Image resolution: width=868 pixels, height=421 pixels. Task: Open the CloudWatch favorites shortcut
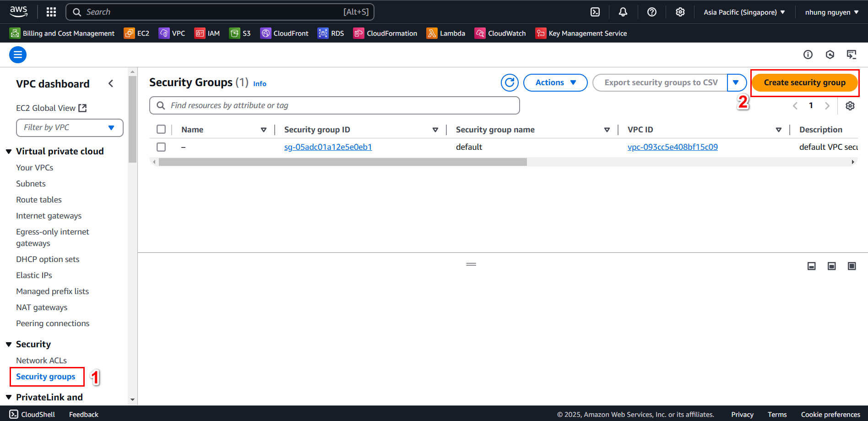tap(500, 33)
